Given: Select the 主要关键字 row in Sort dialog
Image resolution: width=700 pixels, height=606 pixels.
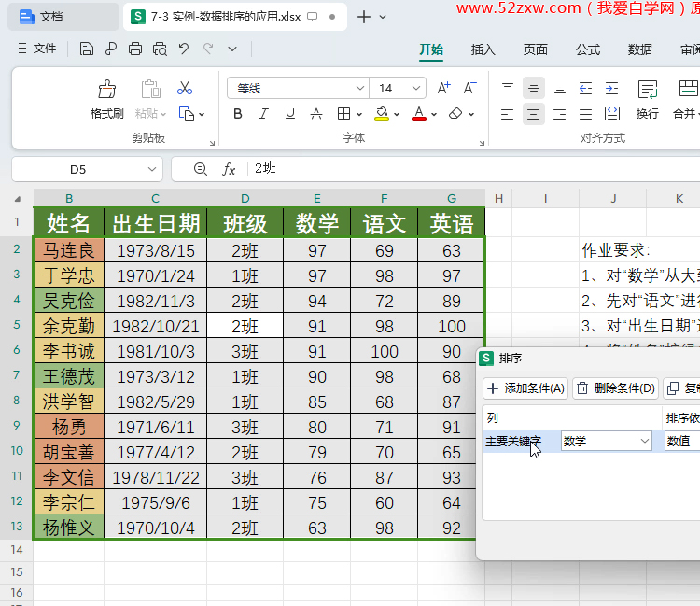Looking at the screenshot, I should [x=592, y=442].
